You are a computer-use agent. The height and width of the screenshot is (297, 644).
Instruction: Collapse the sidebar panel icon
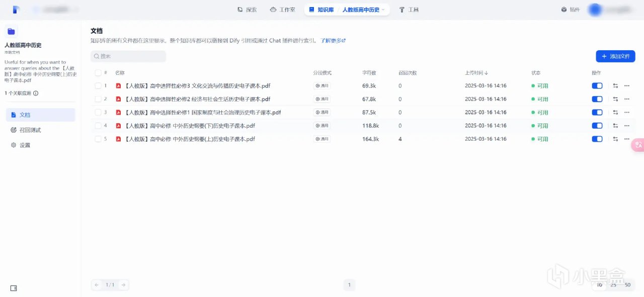pyautogui.click(x=14, y=288)
